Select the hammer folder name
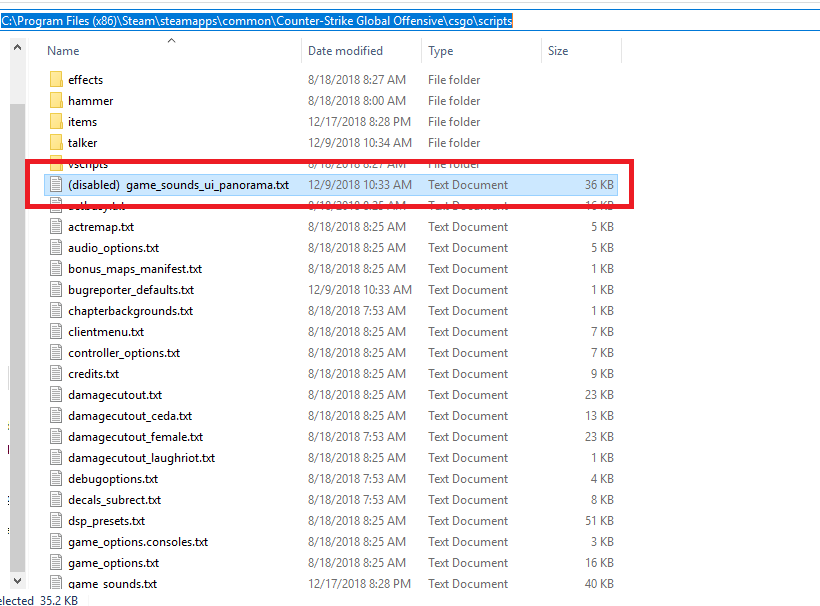This screenshot has width=820, height=606. tap(90, 101)
